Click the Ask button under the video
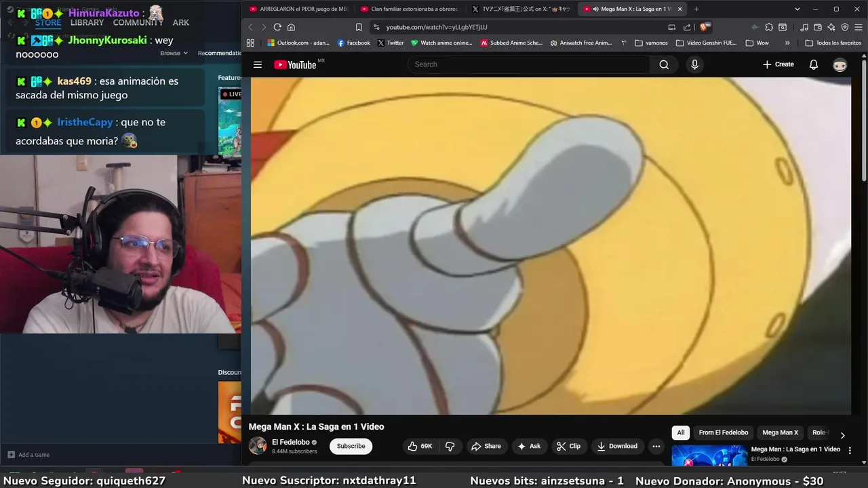The height and width of the screenshot is (488, 868). (x=528, y=446)
